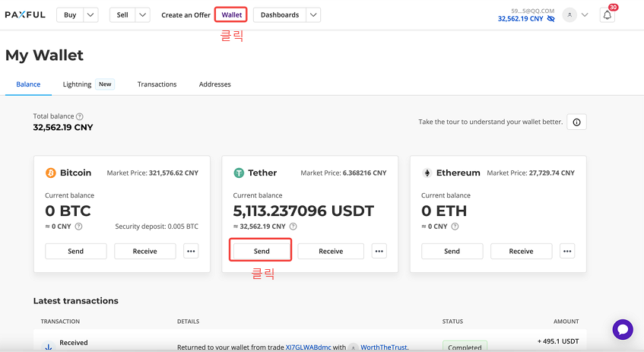Click the Buy button in the header

pyautogui.click(x=70, y=14)
